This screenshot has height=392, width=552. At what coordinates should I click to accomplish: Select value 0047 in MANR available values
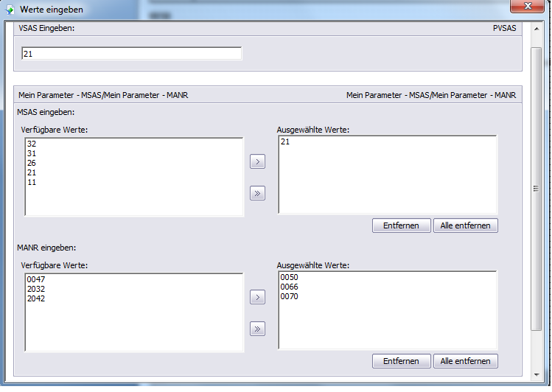36,279
